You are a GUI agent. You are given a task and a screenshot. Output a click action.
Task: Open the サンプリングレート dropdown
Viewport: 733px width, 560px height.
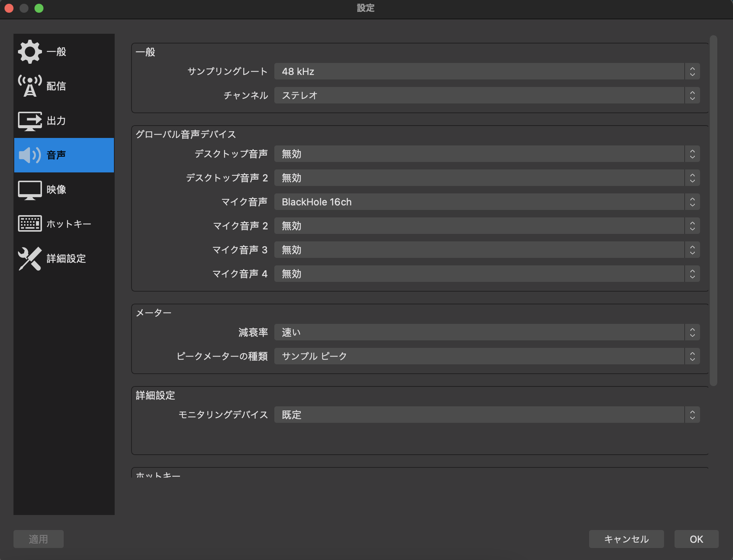coord(483,71)
